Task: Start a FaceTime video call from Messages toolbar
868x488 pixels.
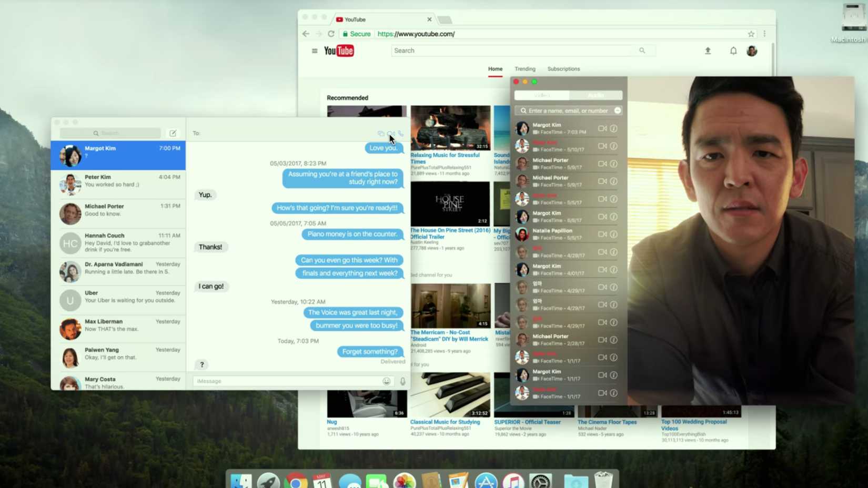Action: [x=390, y=134]
